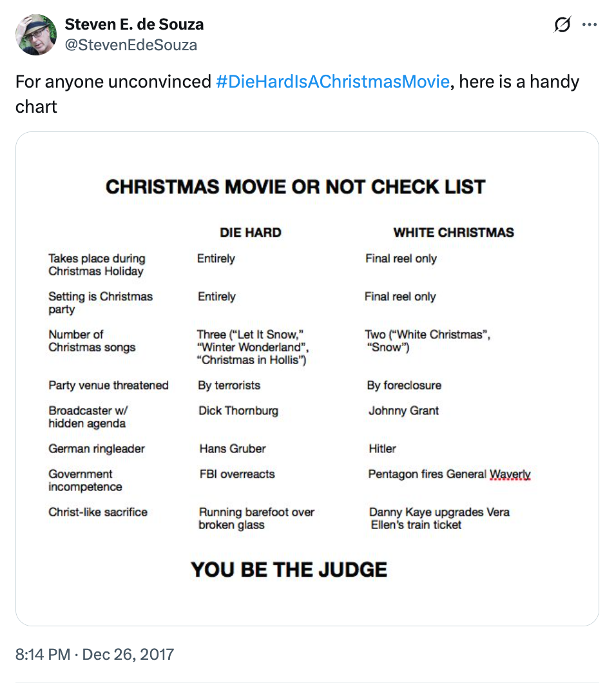
Task: Click the Steven E. de Souza display name
Action: point(134,25)
